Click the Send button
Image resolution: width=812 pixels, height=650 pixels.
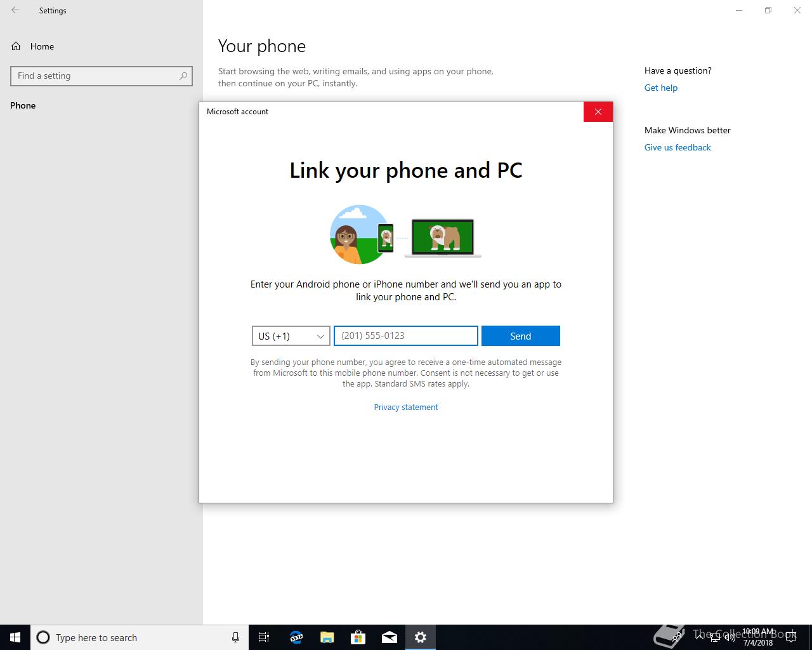click(520, 336)
